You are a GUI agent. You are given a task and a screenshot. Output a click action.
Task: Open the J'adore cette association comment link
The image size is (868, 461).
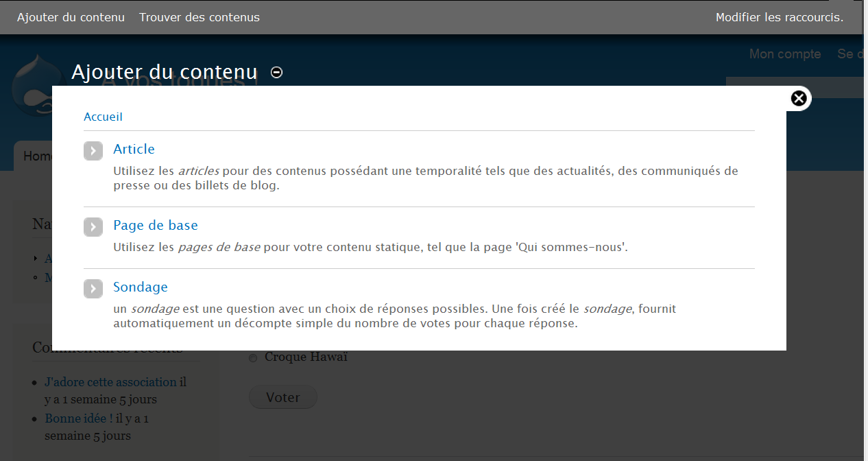pyautogui.click(x=110, y=382)
